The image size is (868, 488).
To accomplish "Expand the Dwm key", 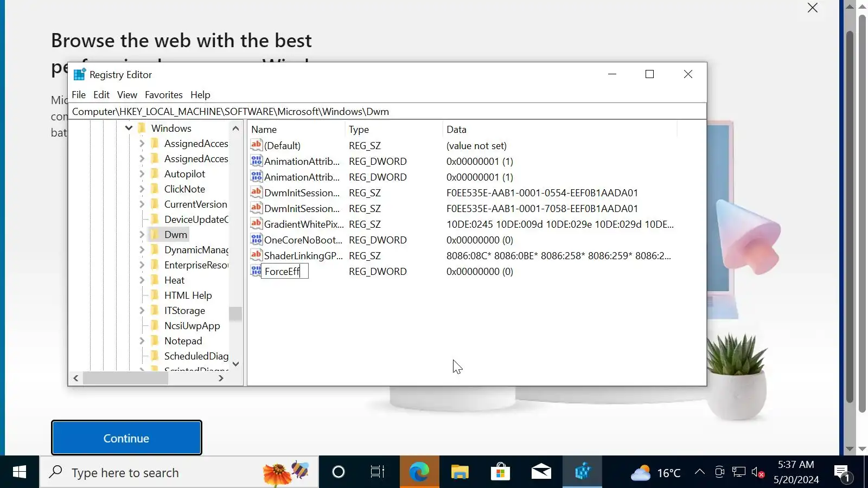I will (x=142, y=234).
